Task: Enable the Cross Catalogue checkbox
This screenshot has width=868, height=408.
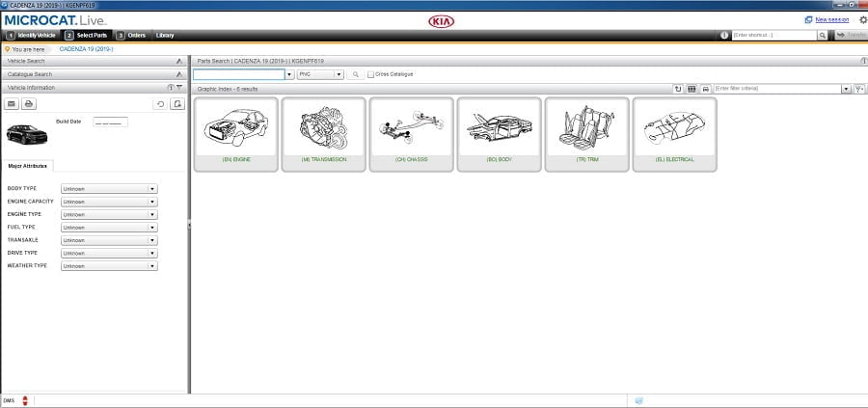Action: (x=371, y=74)
